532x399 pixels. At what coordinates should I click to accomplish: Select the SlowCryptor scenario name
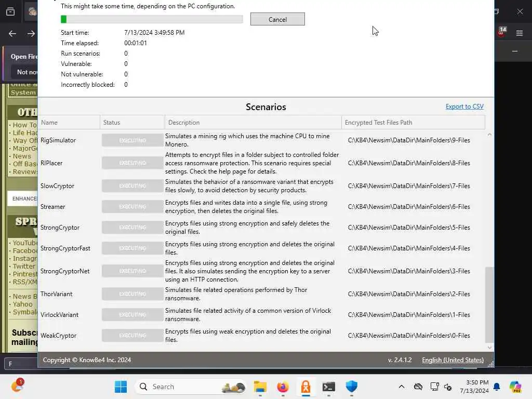tap(57, 186)
